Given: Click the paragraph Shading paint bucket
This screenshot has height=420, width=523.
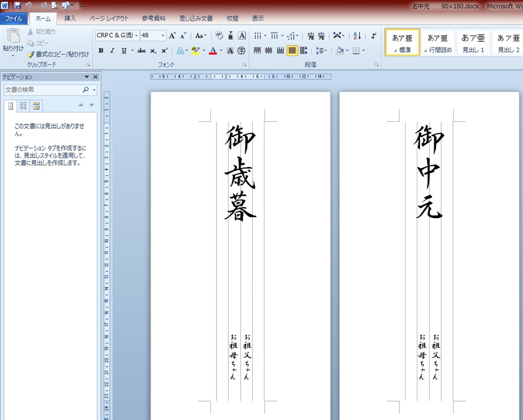Looking at the screenshot, I should click(x=340, y=51).
